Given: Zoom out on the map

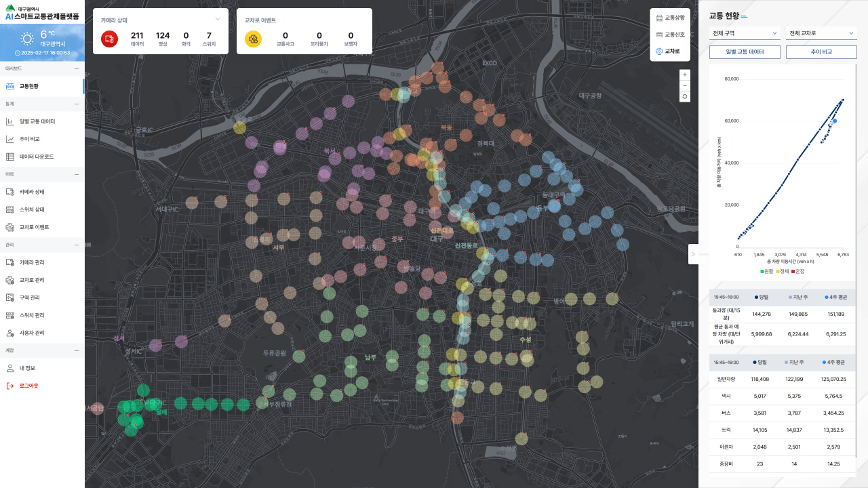Looking at the screenshot, I should click(x=685, y=85).
